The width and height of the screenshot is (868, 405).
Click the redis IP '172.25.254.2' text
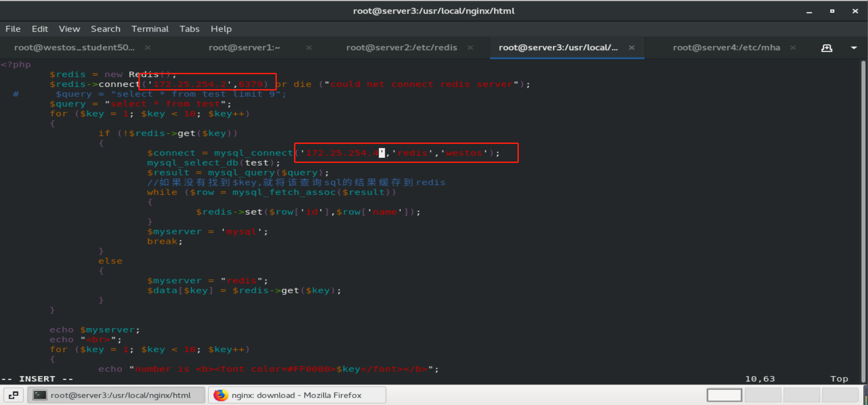[x=190, y=84]
